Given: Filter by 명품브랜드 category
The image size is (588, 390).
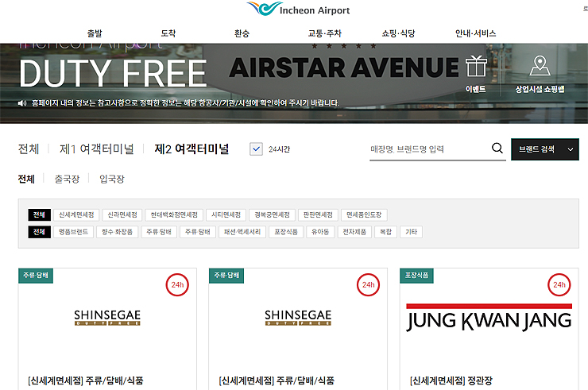Looking at the screenshot, I should tap(73, 232).
